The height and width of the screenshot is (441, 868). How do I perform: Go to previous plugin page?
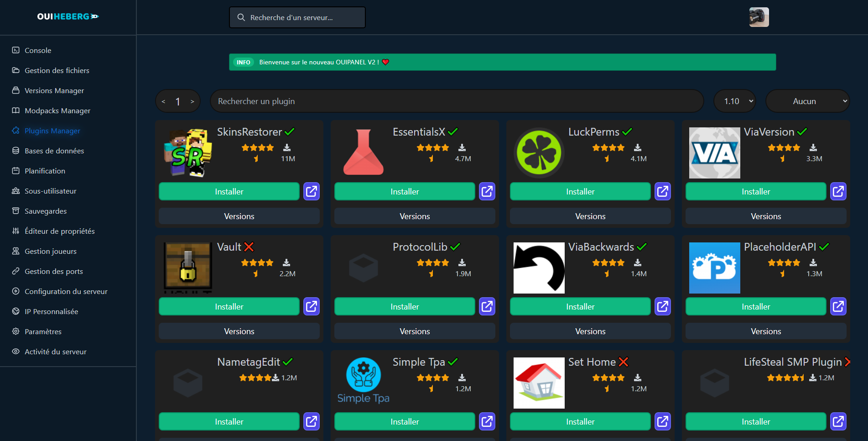164,101
